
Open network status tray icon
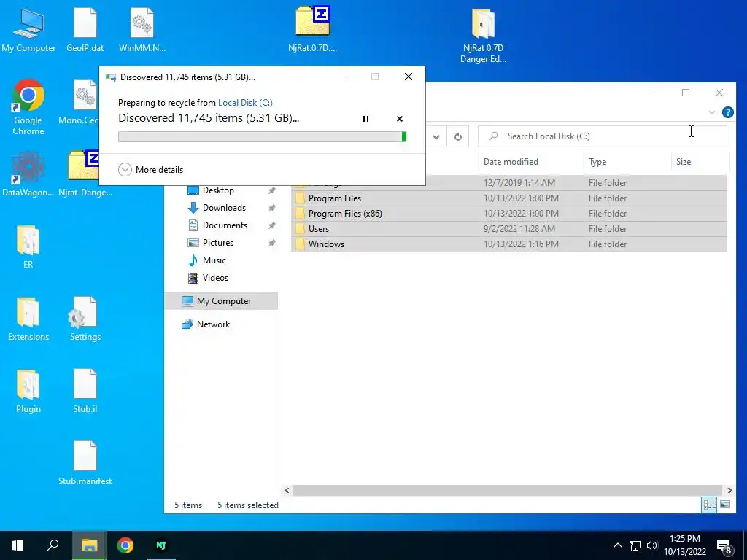point(635,545)
